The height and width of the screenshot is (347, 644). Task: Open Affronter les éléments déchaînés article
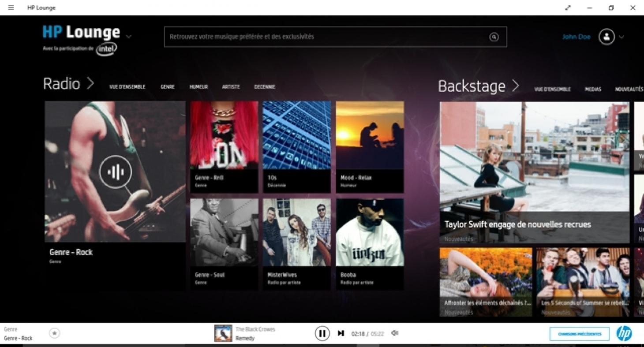pos(486,282)
